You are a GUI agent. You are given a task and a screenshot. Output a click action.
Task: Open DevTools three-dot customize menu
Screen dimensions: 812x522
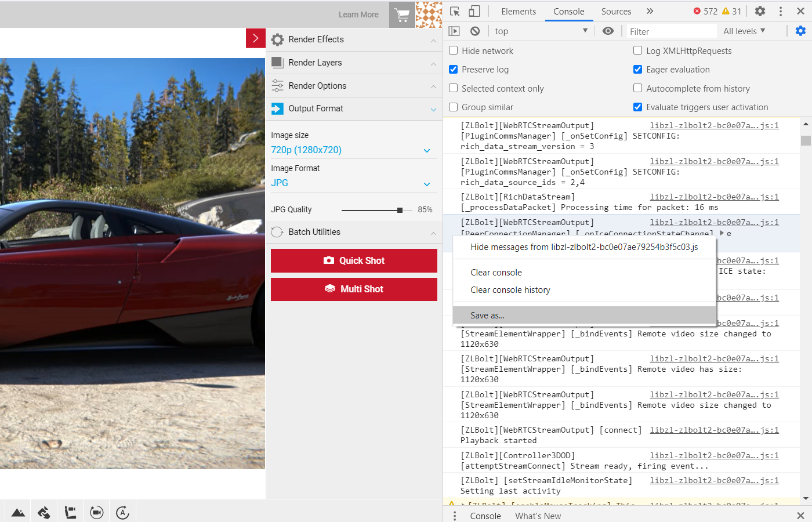tap(781, 11)
